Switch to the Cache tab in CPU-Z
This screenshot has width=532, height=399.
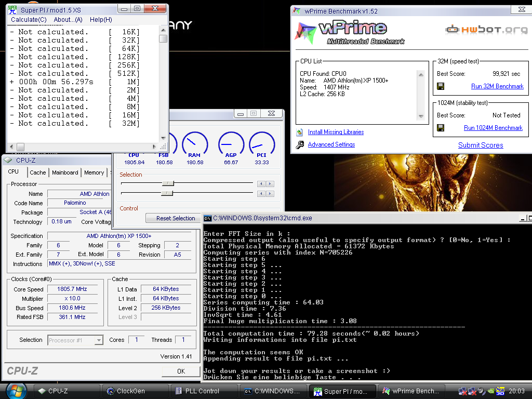37,172
